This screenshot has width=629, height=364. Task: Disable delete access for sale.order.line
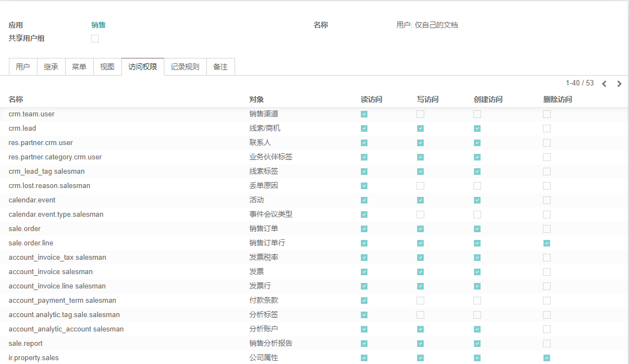pos(547,243)
